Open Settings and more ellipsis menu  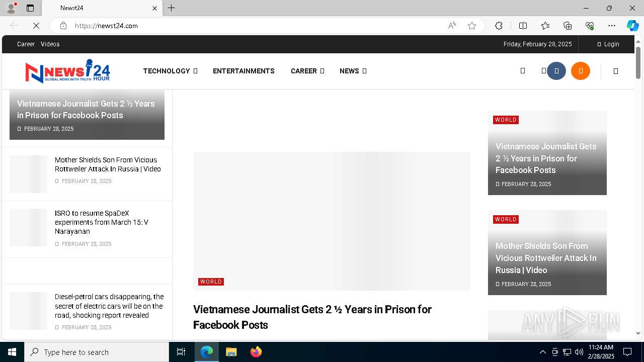[x=612, y=26]
